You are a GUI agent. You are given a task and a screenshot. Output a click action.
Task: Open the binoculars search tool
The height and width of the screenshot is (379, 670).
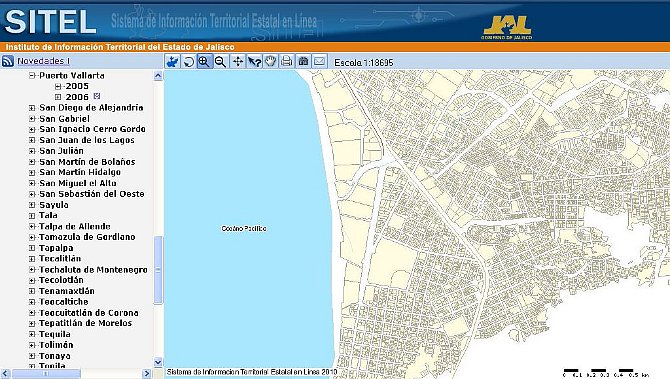(303, 62)
